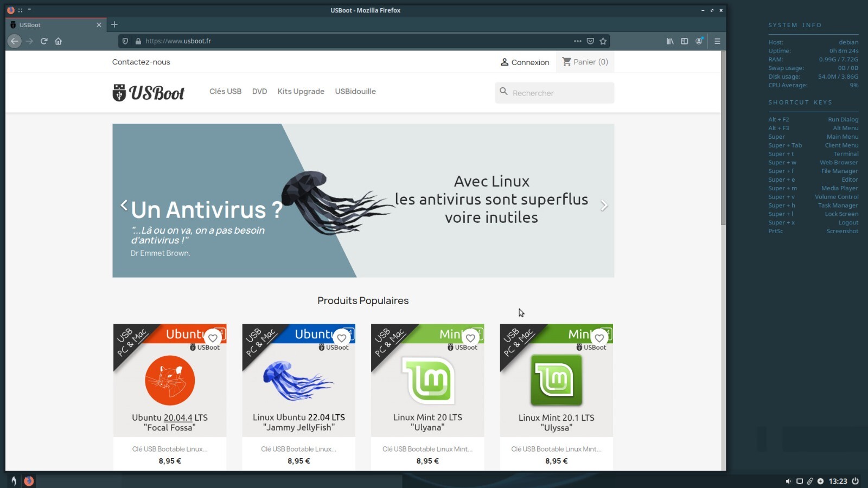Show next carousel slide arrow

click(x=604, y=206)
